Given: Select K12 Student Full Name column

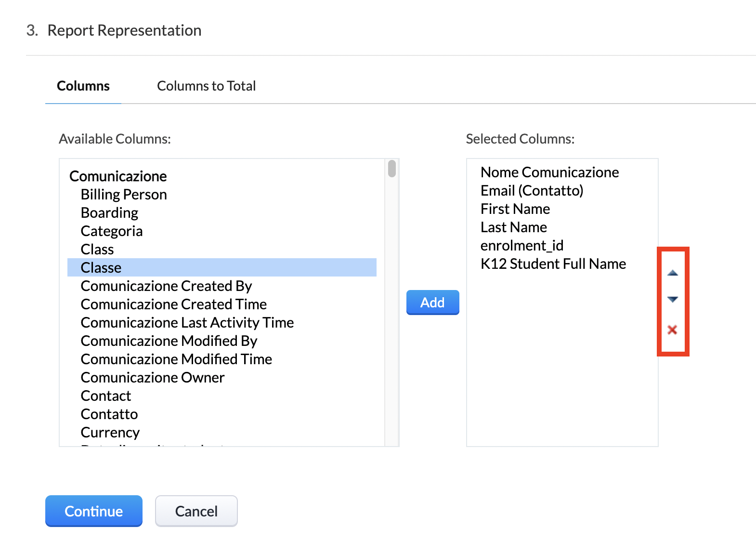Looking at the screenshot, I should click(553, 264).
